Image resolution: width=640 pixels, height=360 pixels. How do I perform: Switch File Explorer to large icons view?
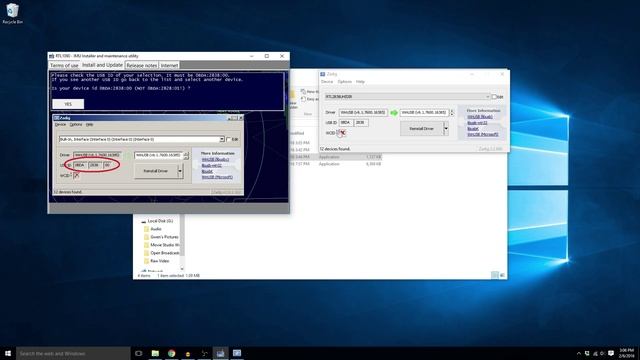(502, 275)
